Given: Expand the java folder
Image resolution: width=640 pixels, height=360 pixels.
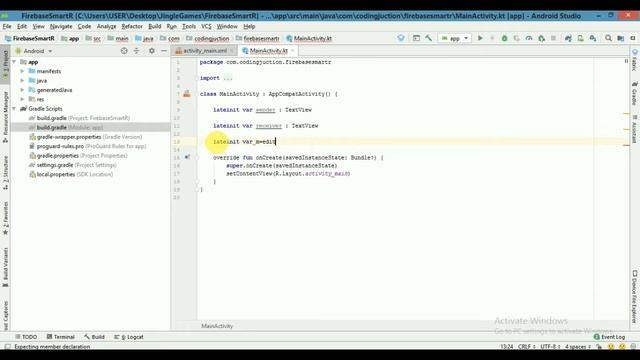Looking at the screenshot, I should click(x=22, y=80).
